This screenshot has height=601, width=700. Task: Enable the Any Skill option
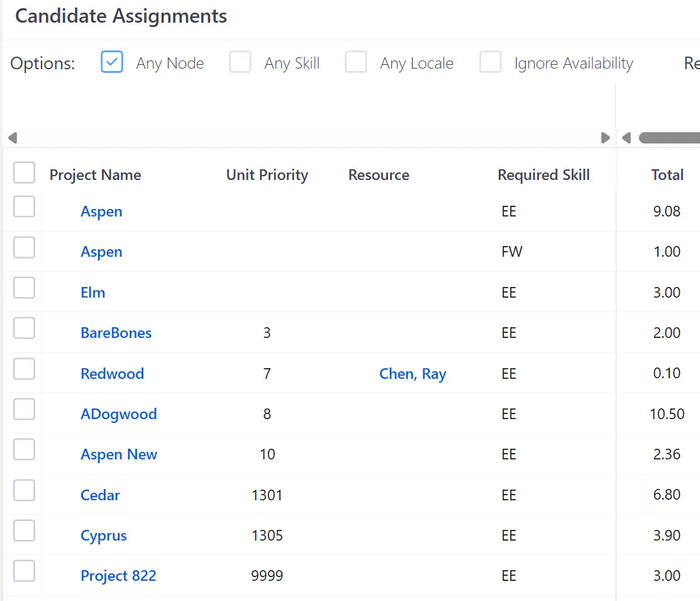pos(240,62)
